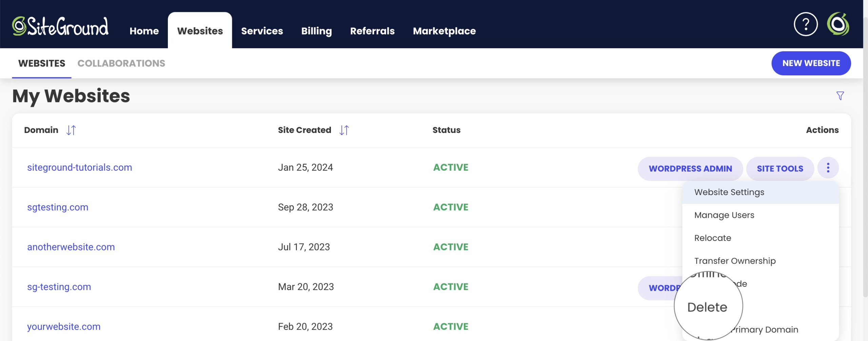
Task: Open the siteground-tutorials.com link
Action: (x=80, y=167)
